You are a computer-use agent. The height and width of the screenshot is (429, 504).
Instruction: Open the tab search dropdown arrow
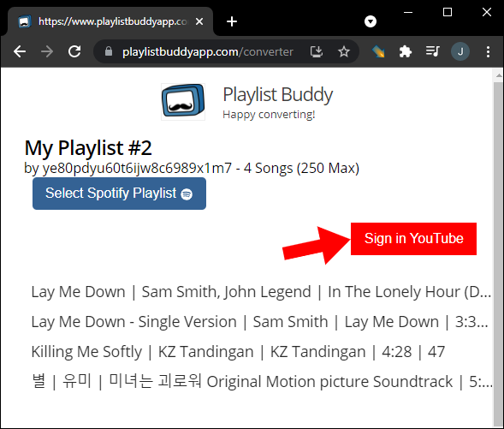tap(371, 21)
